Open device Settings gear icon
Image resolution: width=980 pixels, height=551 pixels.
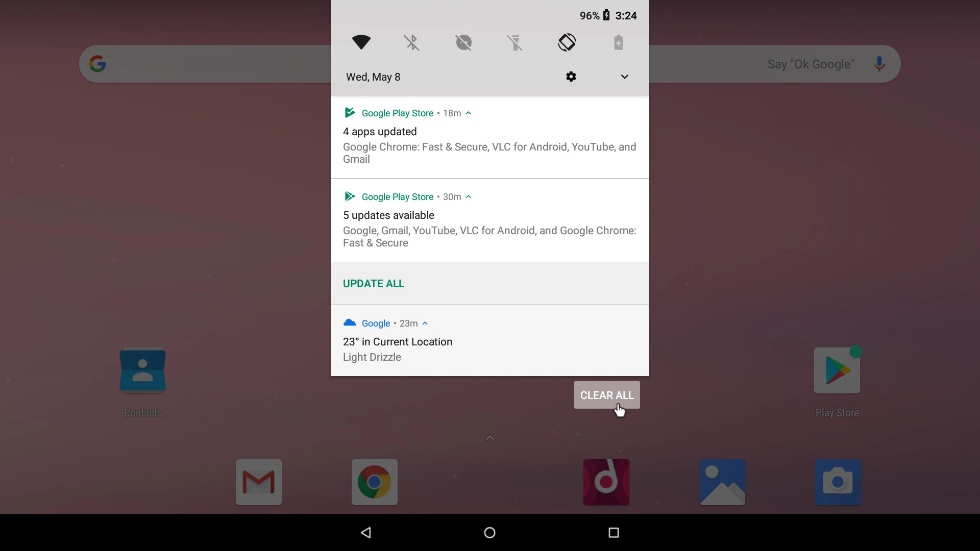pyautogui.click(x=571, y=76)
